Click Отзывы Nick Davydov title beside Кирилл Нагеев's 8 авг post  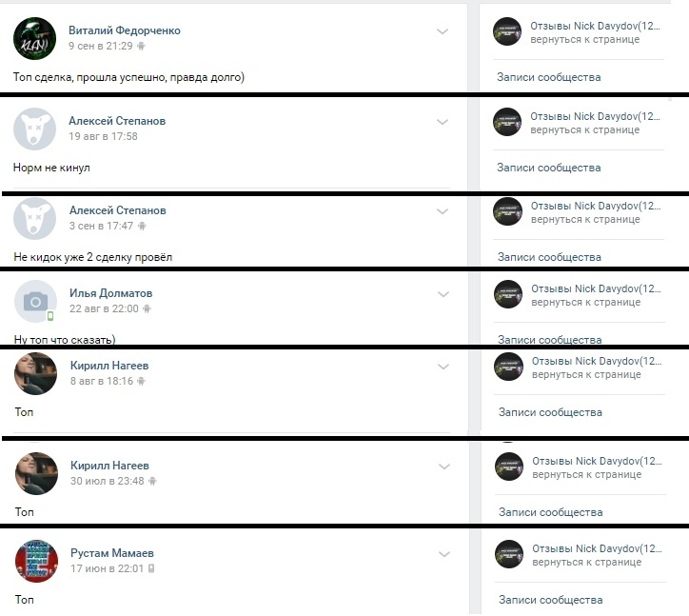pos(597,361)
